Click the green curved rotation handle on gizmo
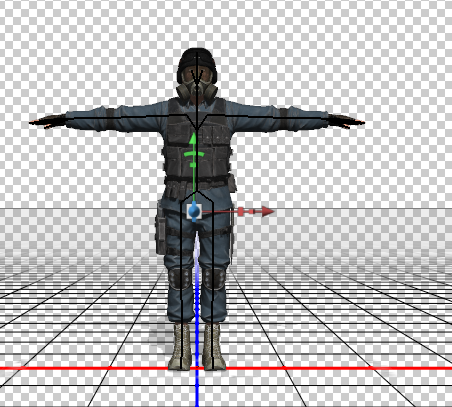The image size is (452, 407). coord(194,154)
